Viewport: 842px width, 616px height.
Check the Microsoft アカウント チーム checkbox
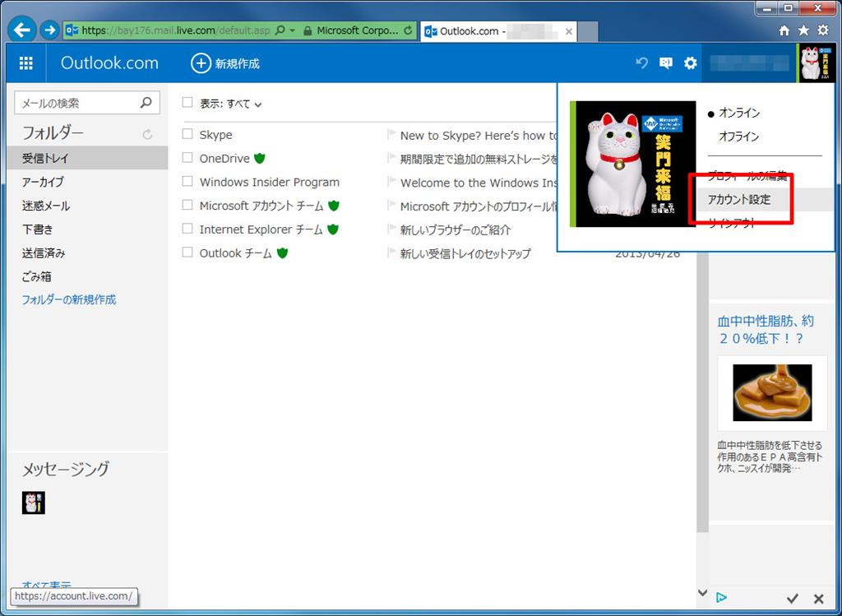(187, 205)
